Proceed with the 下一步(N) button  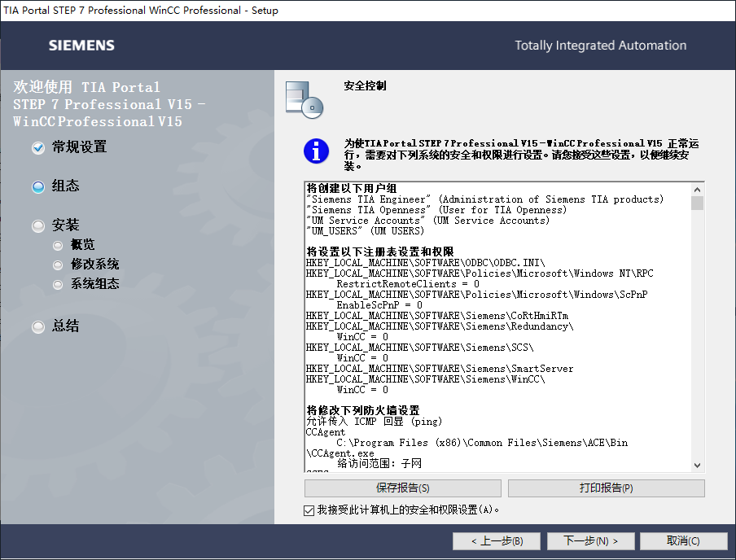pyautogui.click(x=590, y=541)
